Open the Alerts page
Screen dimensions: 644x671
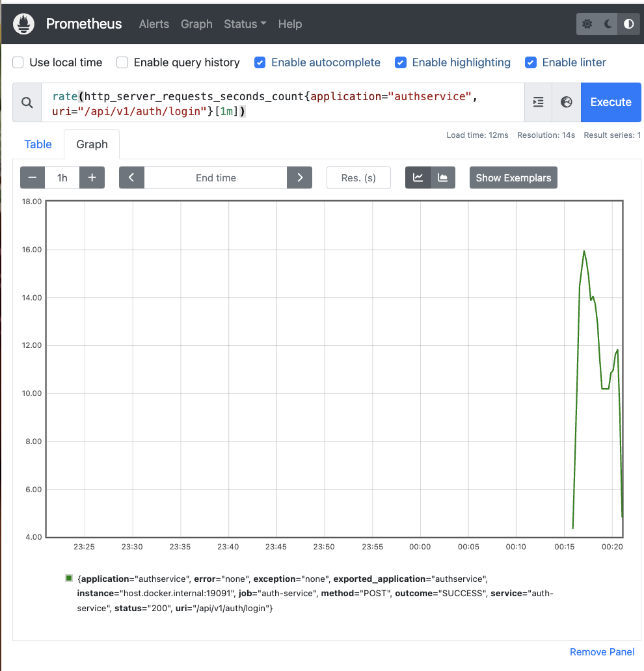(154, 24)
